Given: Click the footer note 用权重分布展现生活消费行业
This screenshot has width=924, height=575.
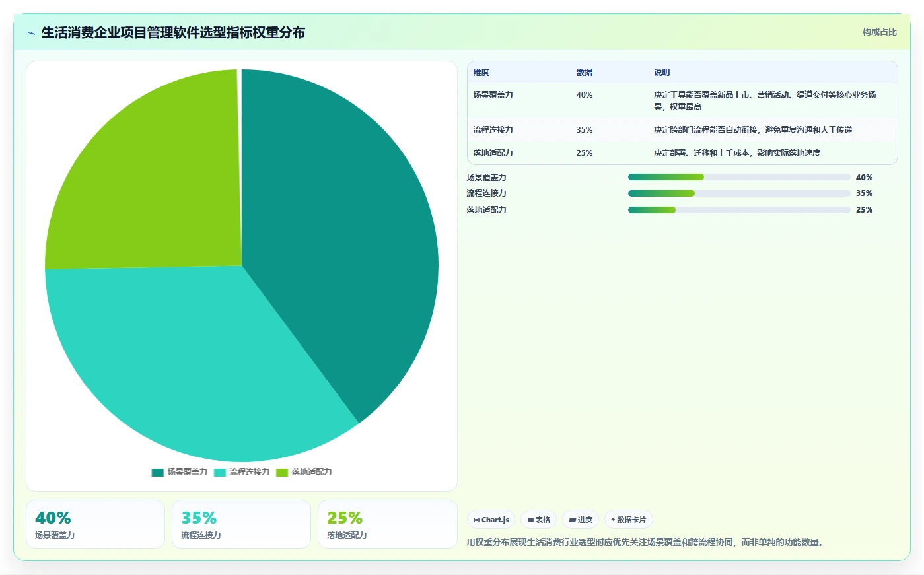Looking at the screenshot, I should 646,543.
